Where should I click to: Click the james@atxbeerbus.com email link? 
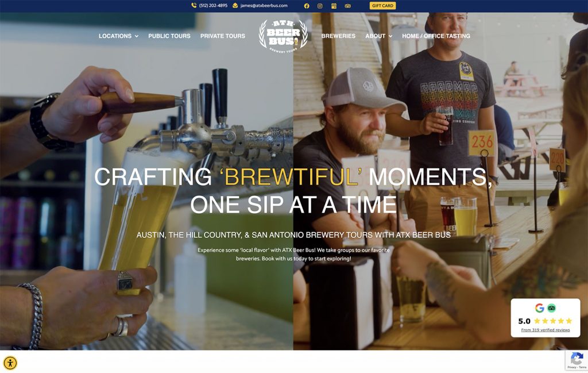[264, 6]
